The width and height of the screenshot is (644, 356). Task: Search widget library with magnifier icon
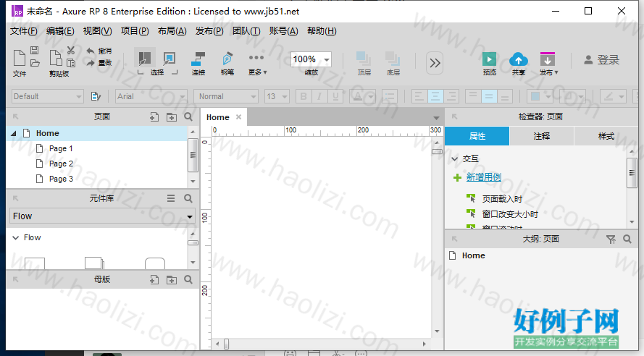188,198
